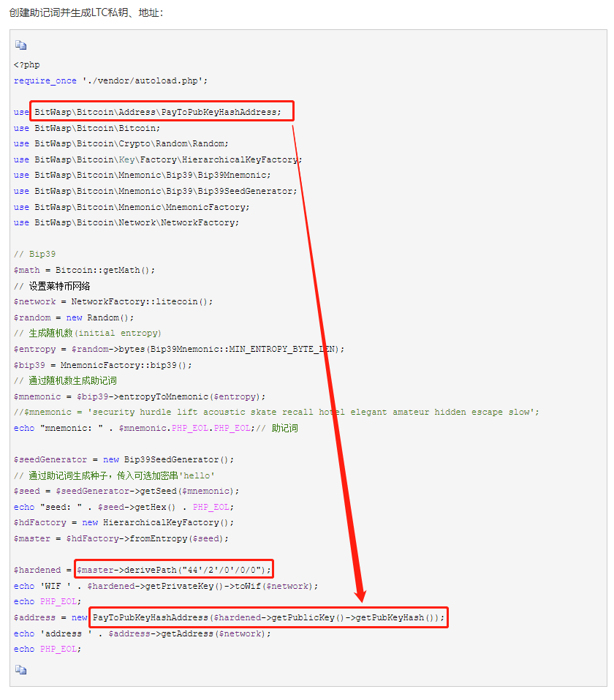The height and width of the screenshot is (700, 614).
Task: Click the '// Bip39' comment
Action: coord(35,254)
